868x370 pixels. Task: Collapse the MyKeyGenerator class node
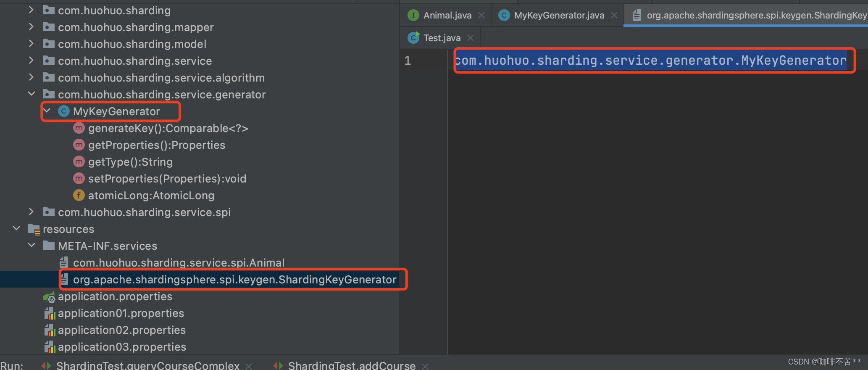coord(47,111)
